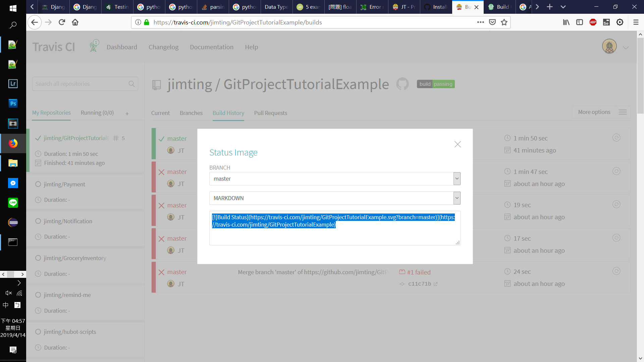The image size is (644, 362).
Task: Click the add repository plus icon
Action: click(x=127, y=114)
